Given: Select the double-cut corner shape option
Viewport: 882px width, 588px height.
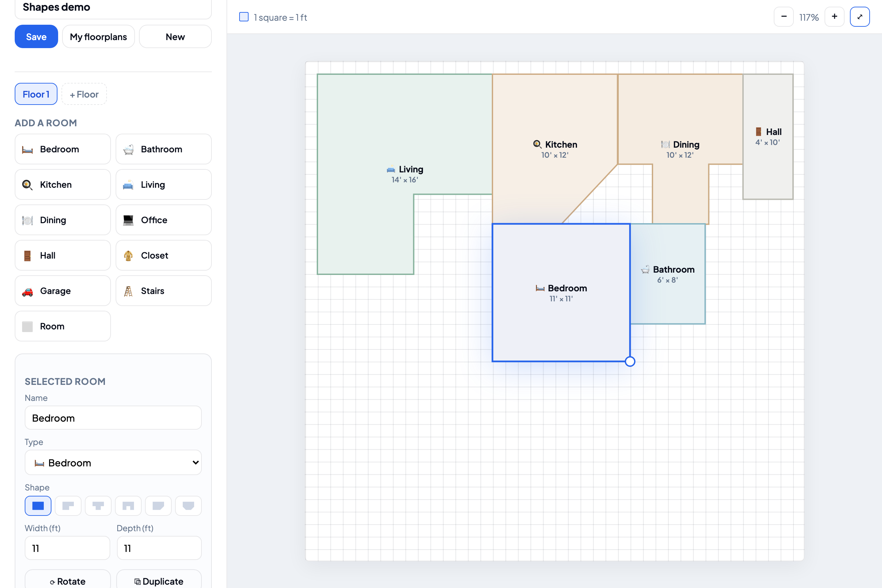Looking at the screenshot, I should [188, 505].
